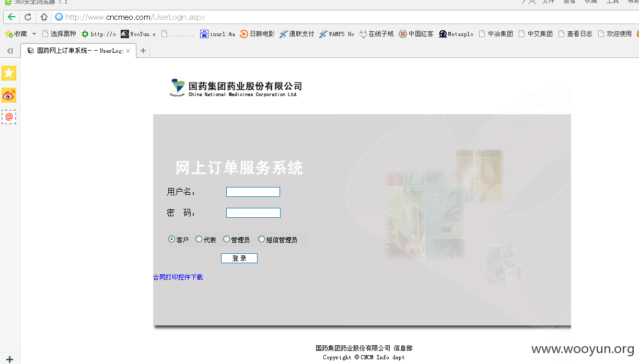Open the 合同打印控件下载 link

(x=178, y=277)
